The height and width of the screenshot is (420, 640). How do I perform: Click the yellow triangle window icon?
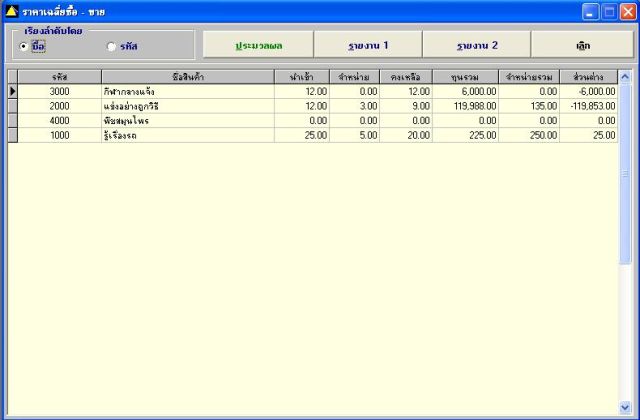tap(12, 11)
